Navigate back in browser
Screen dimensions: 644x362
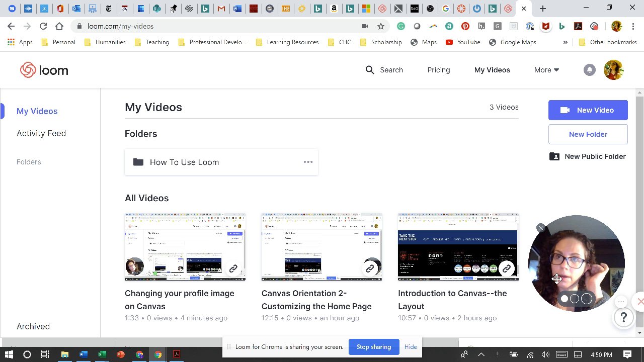click(11, 26)
